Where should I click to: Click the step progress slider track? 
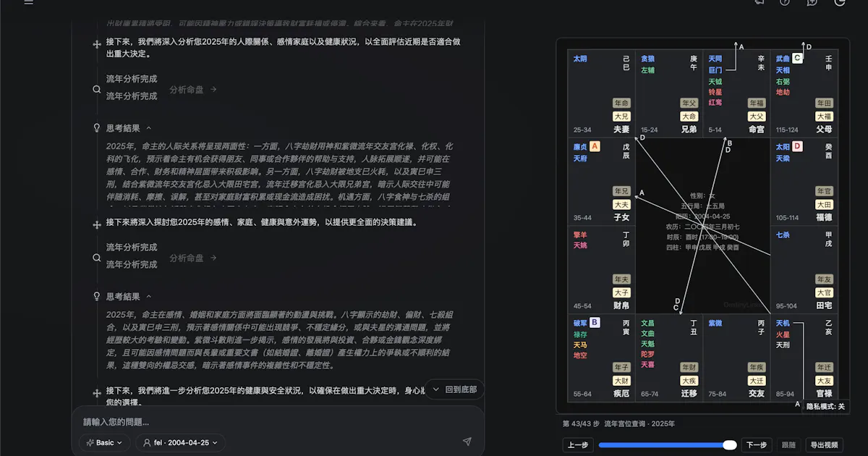click(x=667, y=445)
